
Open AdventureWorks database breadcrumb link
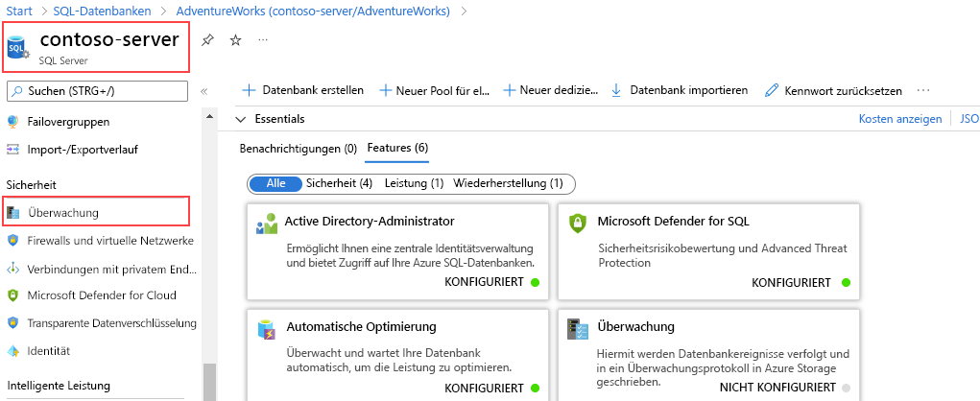pyautogui.click(x=313, y=12)
